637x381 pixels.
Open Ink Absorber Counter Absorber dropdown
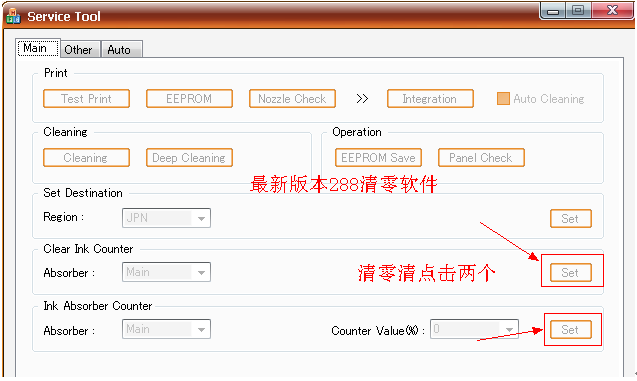(x=166, y=329)
